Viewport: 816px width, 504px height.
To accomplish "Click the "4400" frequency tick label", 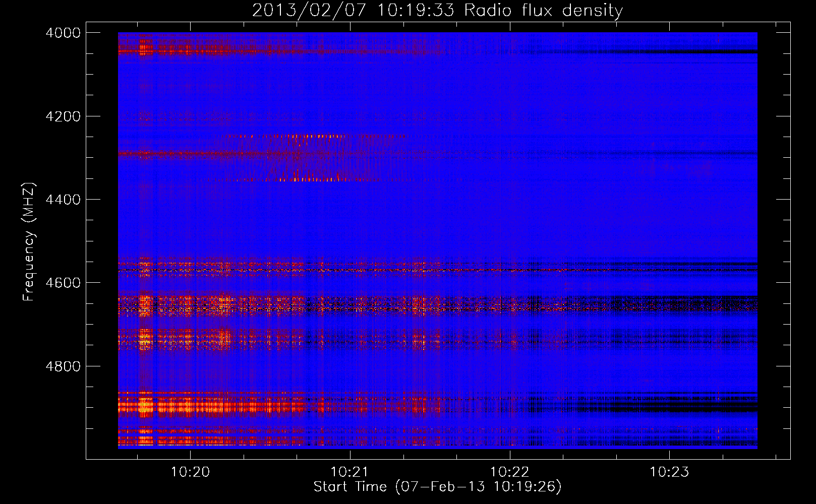I will [x=63, y=200].
